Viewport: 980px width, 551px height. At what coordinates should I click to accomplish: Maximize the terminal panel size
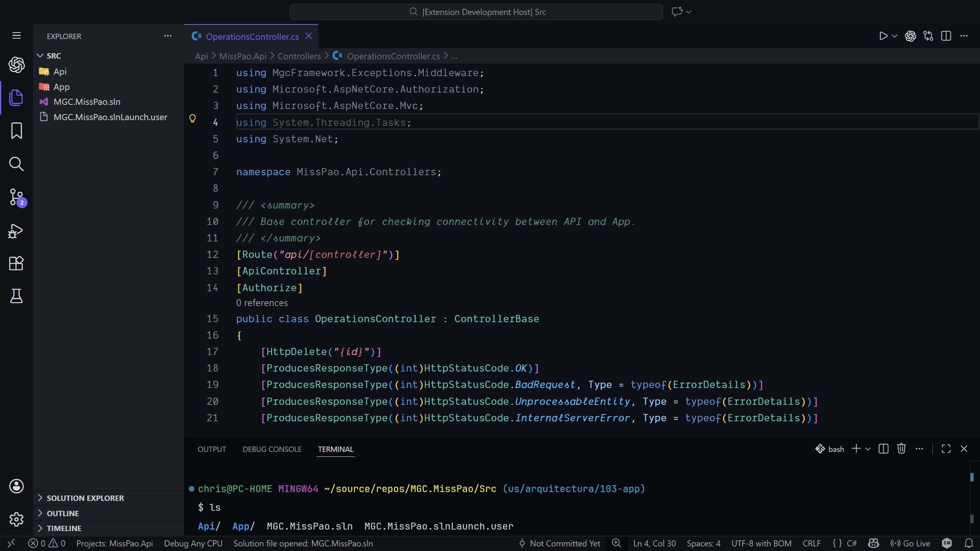tap(946, 449)
